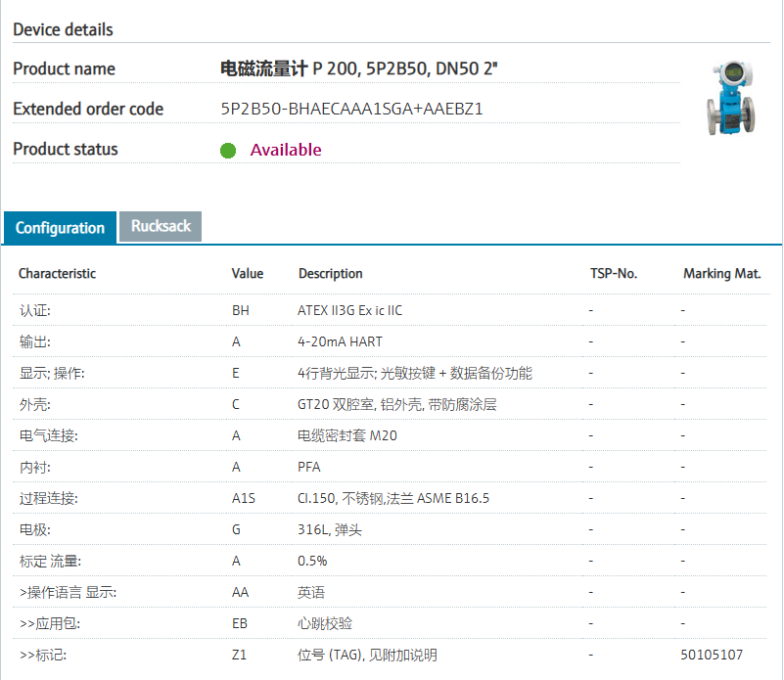Click the 4-20mA HART output description

[x=340, y=341]
